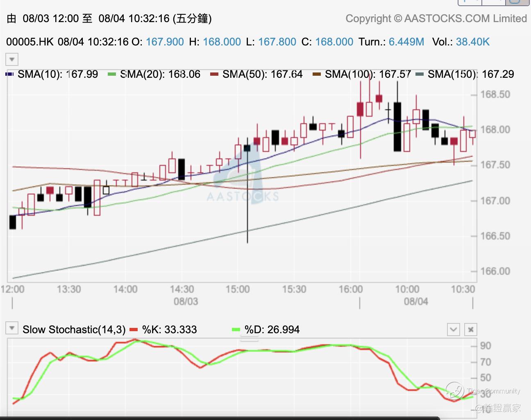Click the open price O: 167.900

point(158,42)
